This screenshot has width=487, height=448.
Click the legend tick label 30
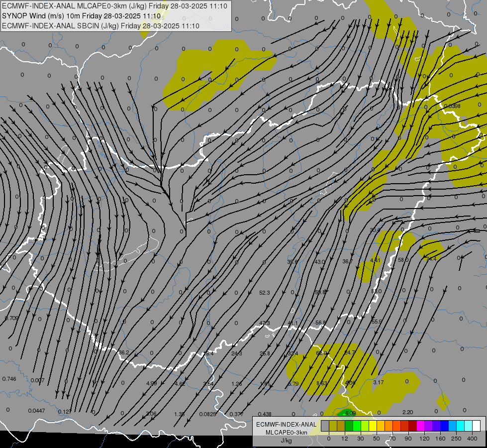click(x=361, y=439)
